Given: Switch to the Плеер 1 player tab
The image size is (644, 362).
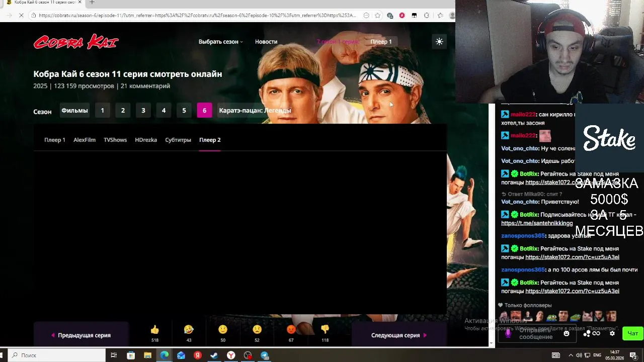Looking at the screenshot, I should tap(55, 140).
